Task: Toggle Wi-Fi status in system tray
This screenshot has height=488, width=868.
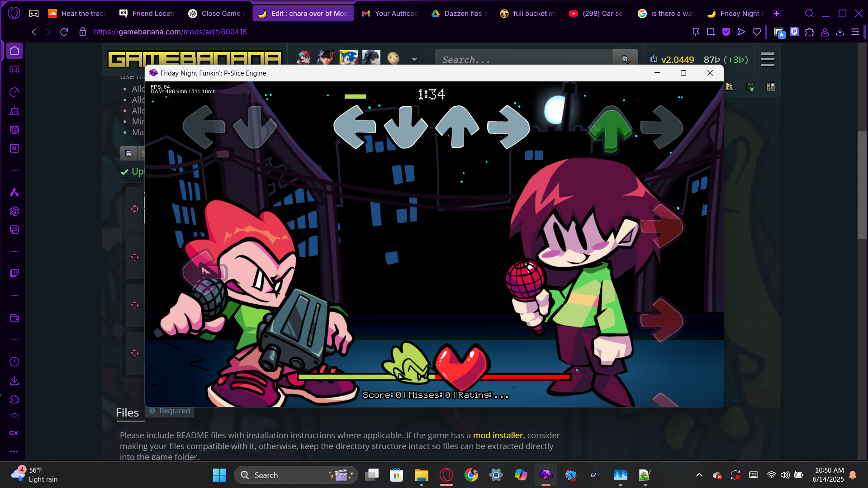Action: click(x=771, y=475)
